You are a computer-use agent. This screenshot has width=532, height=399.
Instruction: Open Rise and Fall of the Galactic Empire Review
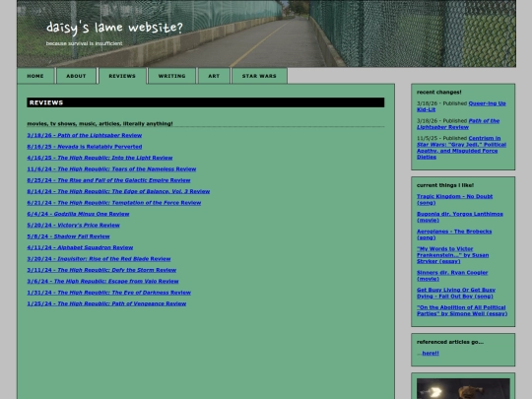click(x=108, y=180)
